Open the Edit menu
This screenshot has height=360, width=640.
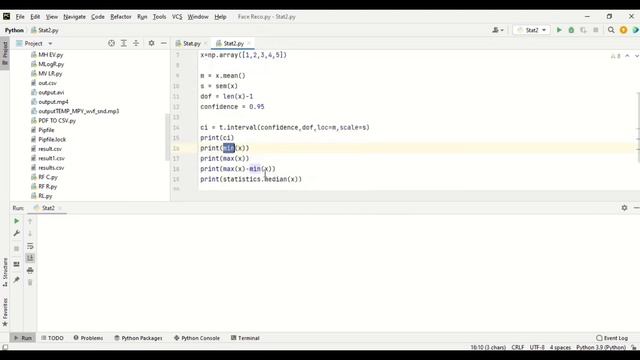35,17
